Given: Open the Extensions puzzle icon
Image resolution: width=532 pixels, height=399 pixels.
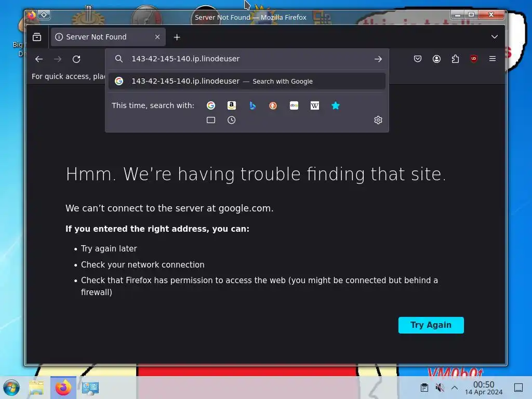Looking at the screenshot, I should (455, 59).
